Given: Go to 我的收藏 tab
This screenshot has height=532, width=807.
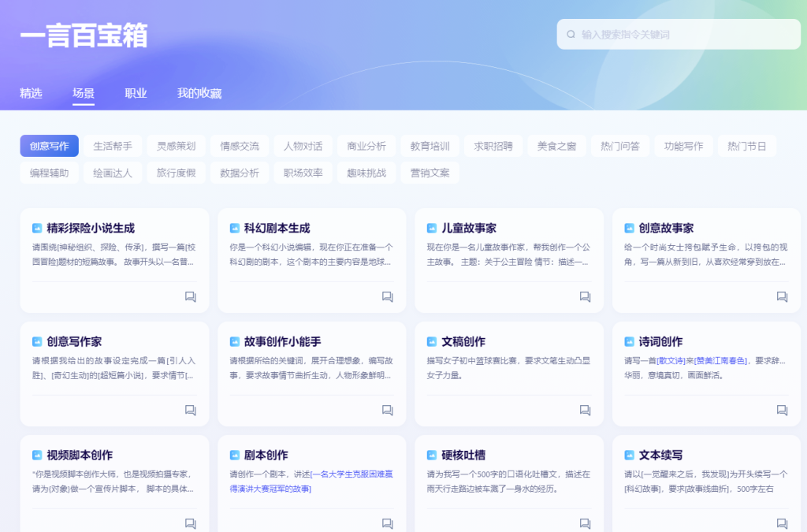Looking at the screenshot, I should tap(199, 93).
